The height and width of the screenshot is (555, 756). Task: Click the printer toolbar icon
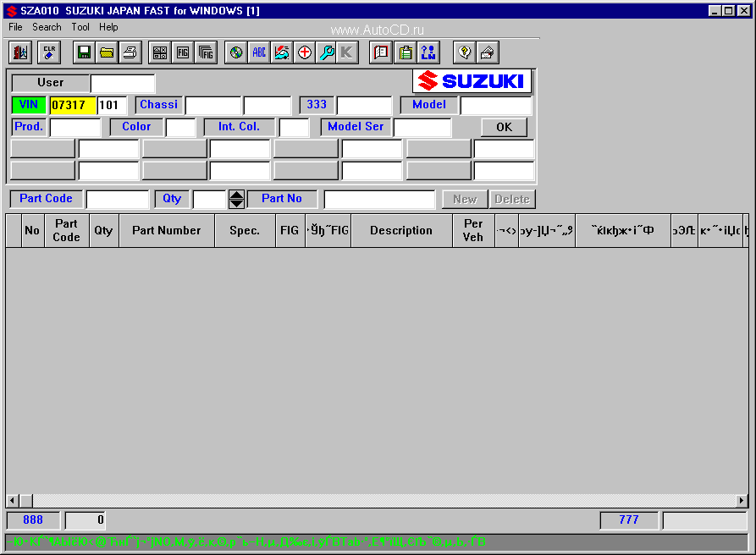point(130,52)
